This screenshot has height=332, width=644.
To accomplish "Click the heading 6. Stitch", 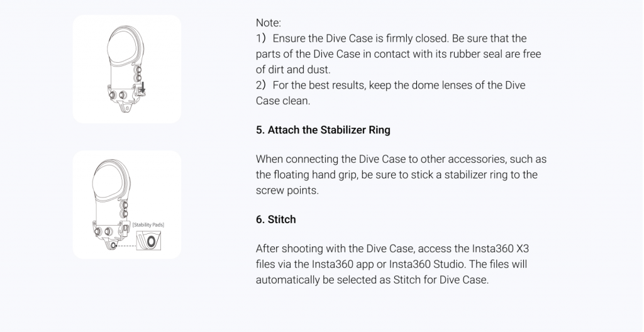I will 275,219.
